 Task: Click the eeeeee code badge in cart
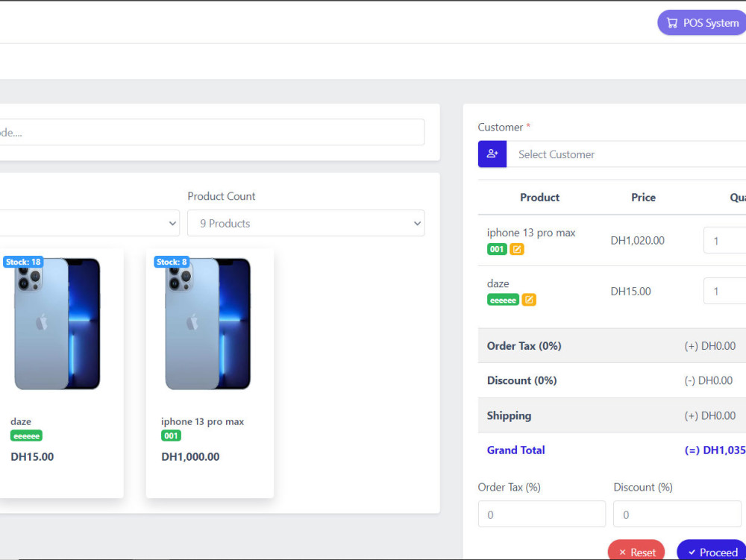point(503,300)
